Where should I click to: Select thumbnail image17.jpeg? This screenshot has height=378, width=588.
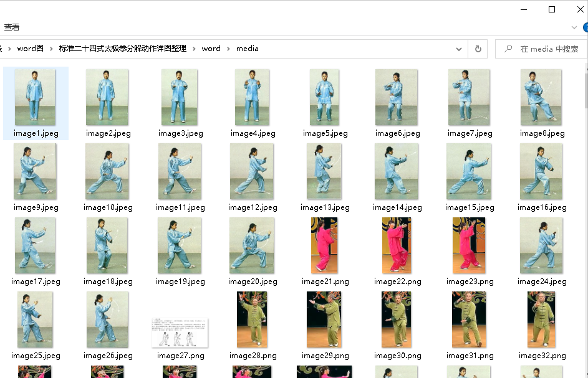point(35,245)
